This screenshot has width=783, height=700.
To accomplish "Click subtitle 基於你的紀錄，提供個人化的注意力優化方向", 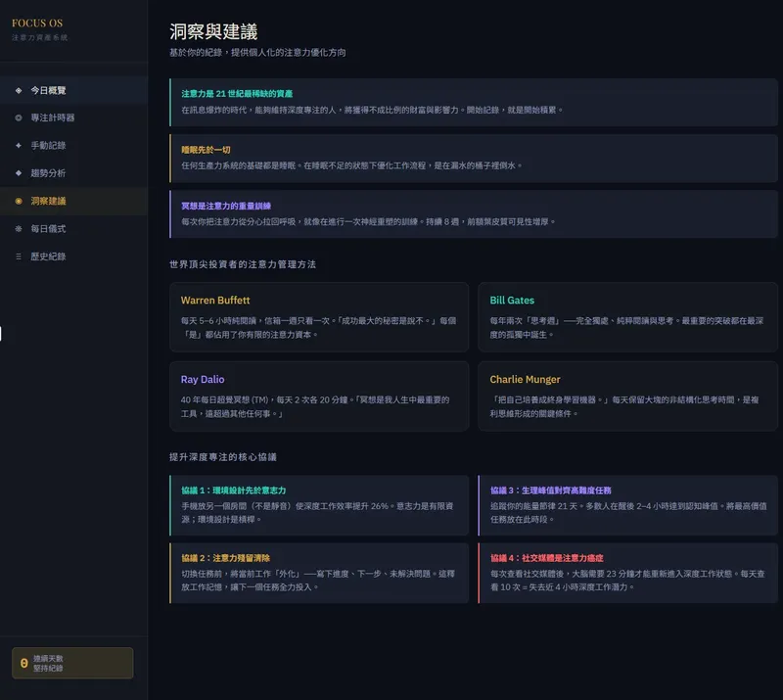I will (x=257, y=53).
